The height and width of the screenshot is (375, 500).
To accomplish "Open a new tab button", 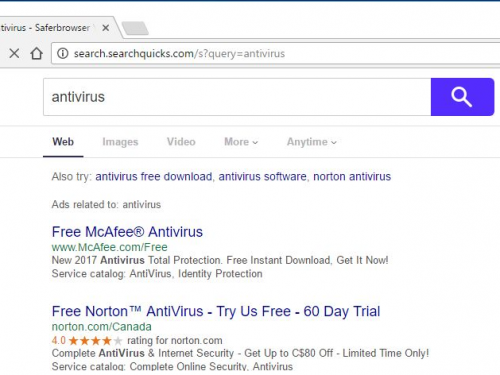I will tap(135, 28).
